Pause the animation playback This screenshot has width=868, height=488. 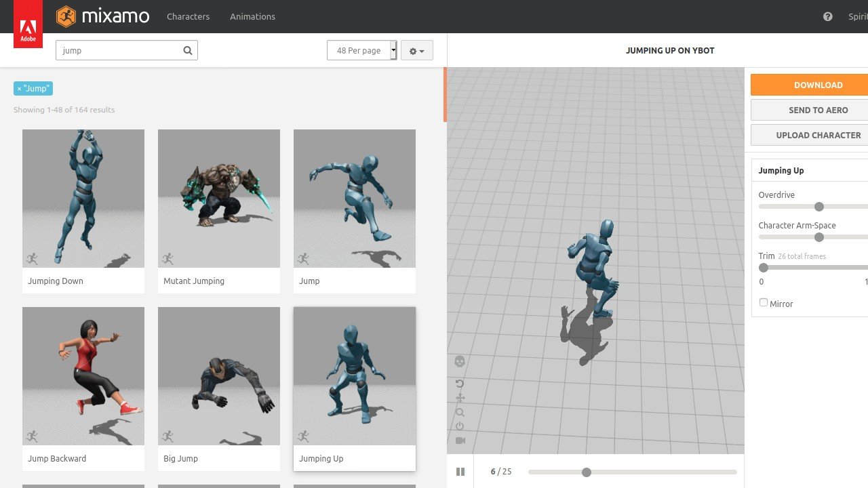[460, 472]
